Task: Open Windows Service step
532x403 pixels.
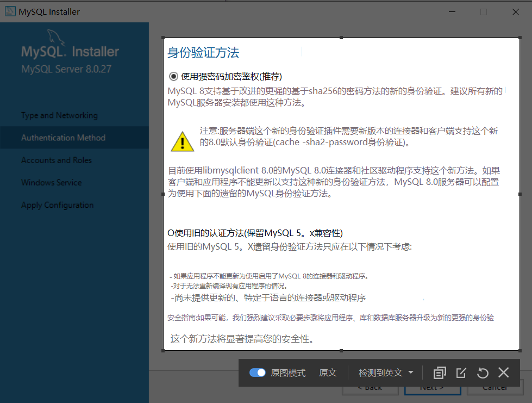Action: click(x=51, y=182)
